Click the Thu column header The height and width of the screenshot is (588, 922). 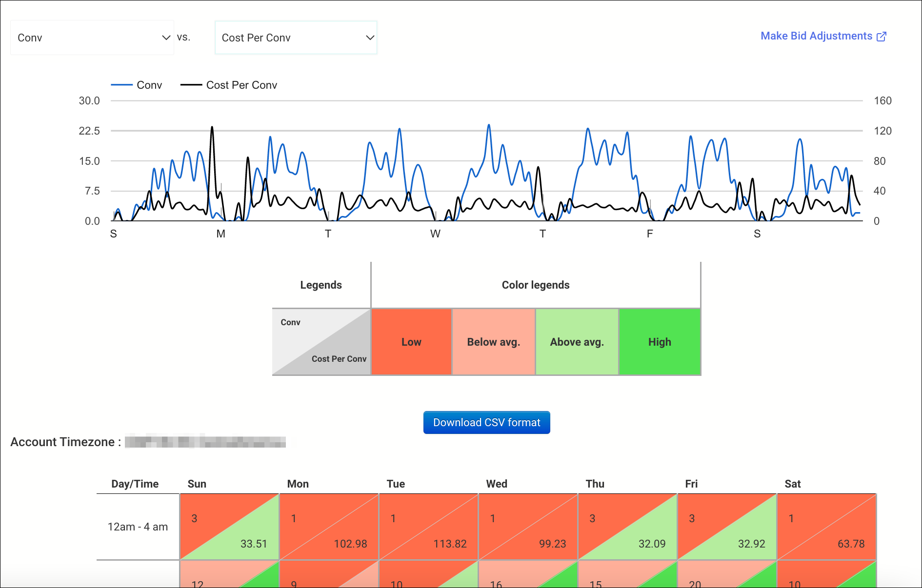tap(595, 484)
